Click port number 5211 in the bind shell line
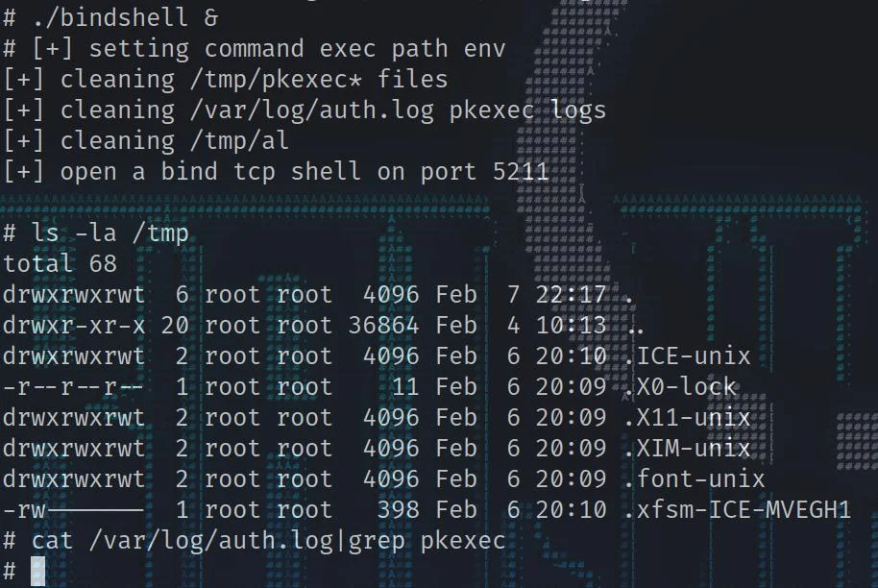Viewport: 878px width, 588px height. coord(521,171)
